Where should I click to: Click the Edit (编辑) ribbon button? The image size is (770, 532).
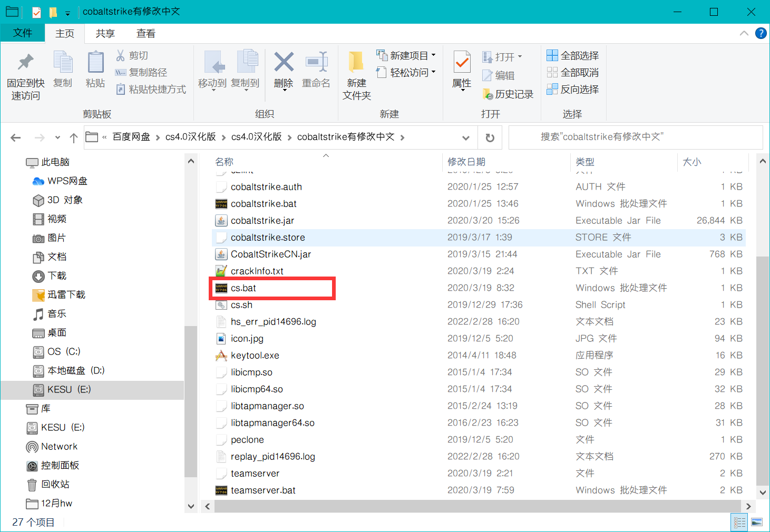499,75
